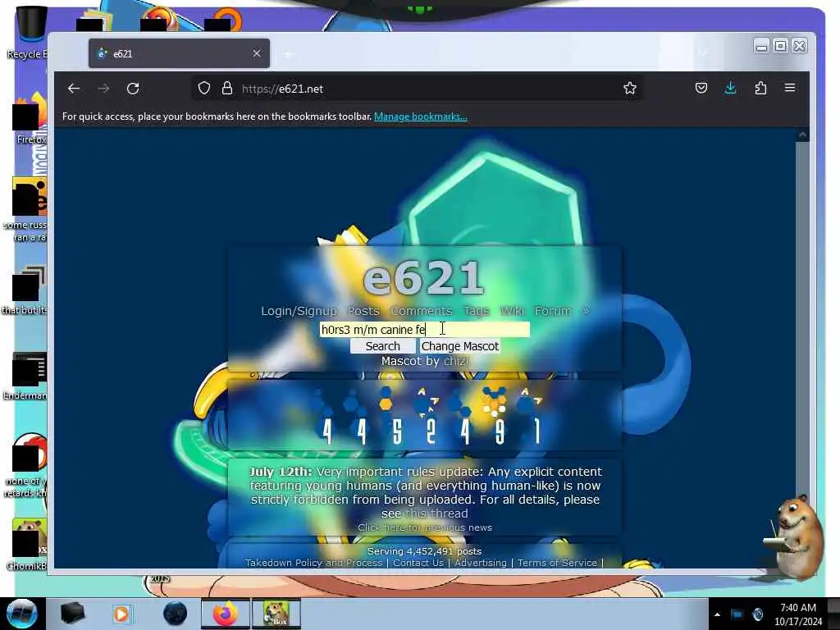This screenshot has height=630, width=840.
Task: Open the Tags link
Action: (476, 311)
